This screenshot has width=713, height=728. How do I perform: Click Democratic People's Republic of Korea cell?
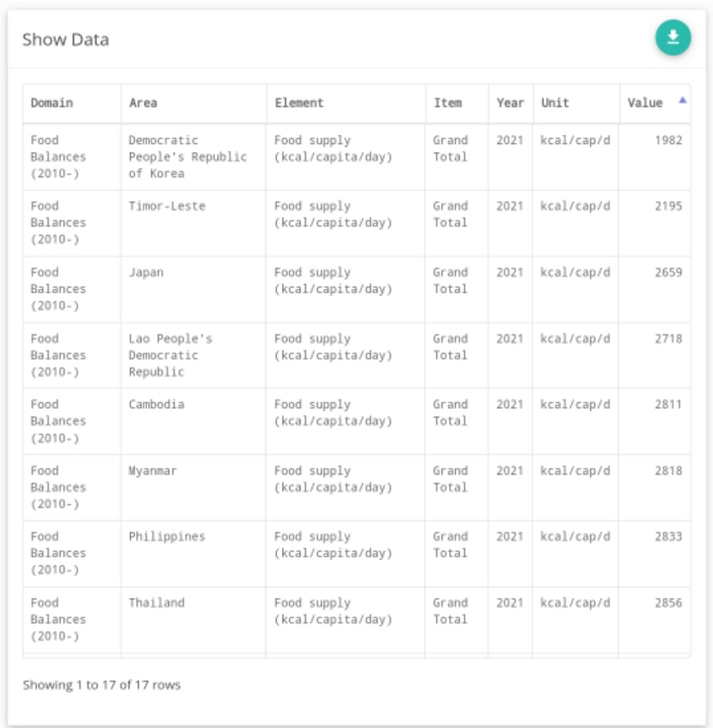click(188, 157)
